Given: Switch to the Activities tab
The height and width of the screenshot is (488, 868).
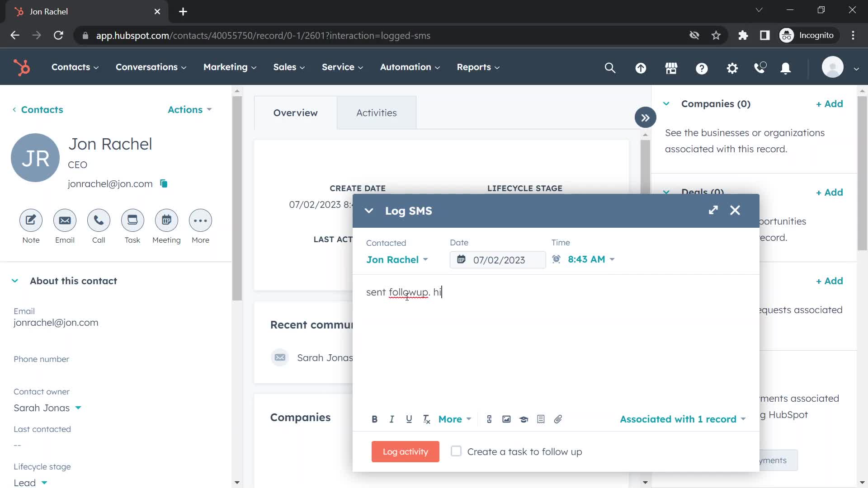Looking at the screenshot, I should (x=376, y=112).
